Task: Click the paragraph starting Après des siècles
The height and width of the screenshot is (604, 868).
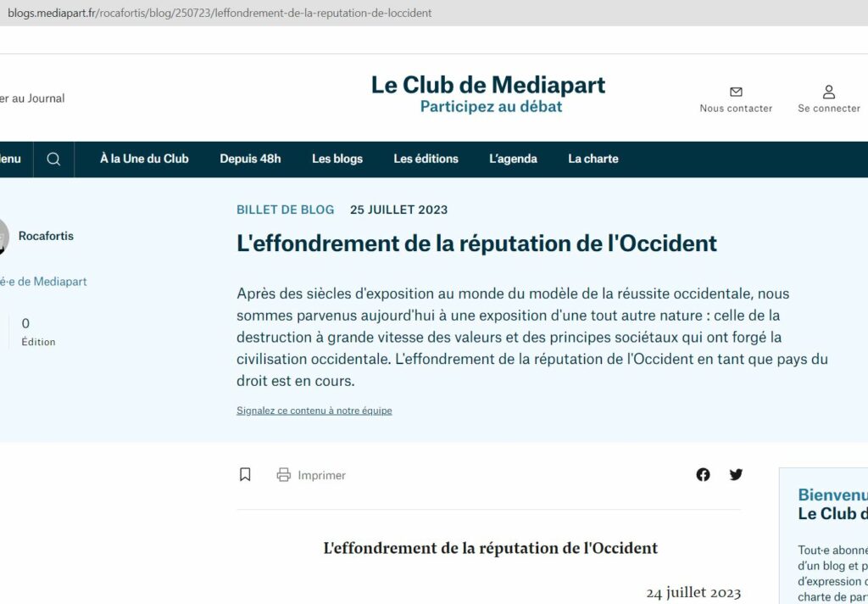Action: coord(532,337)
